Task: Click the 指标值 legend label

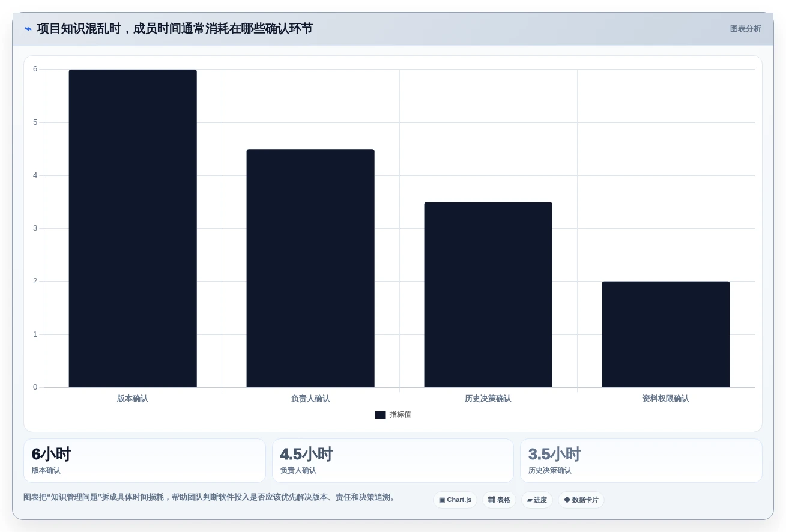Action: 401,415
